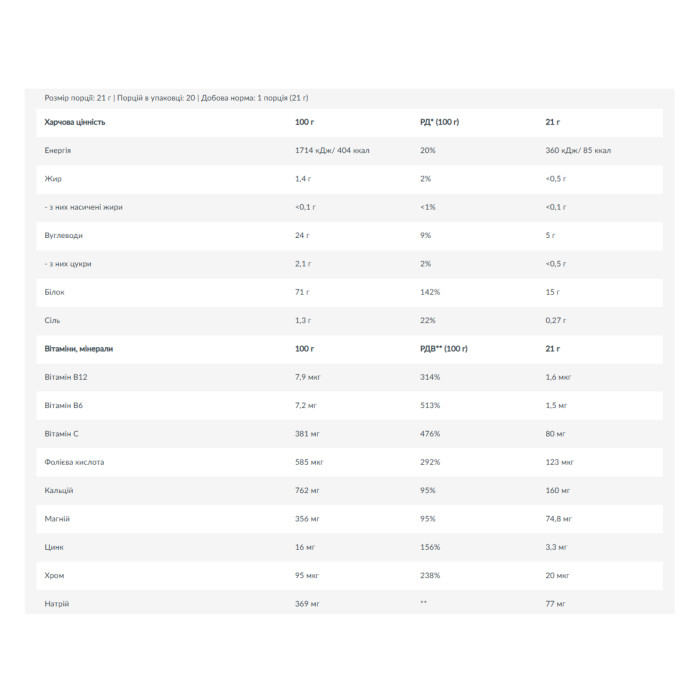Click the 'Харчова цінність' header cell
The height and width of the screenshot is (700, 700).
[x=75, y=122]
